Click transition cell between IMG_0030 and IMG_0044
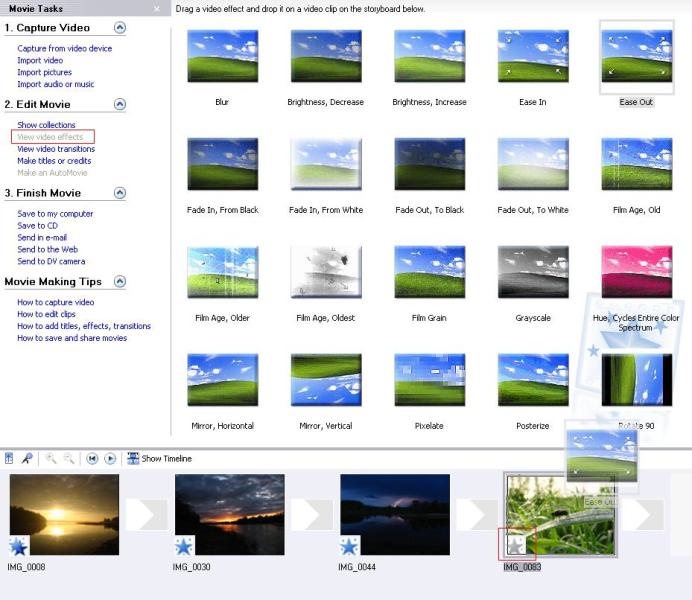The width and height of the screenshot is (692, 600). pyautogui.click(x=312, y=514)
